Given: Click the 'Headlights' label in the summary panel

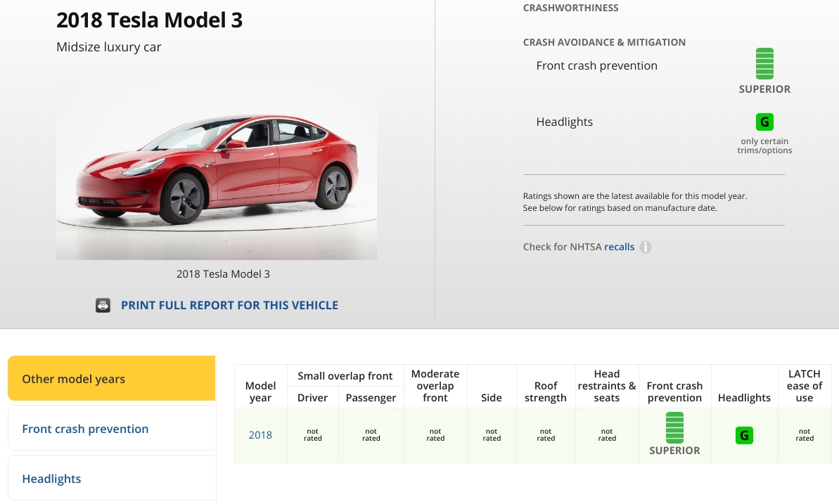Looking at the screenshot, I should 565,122.
